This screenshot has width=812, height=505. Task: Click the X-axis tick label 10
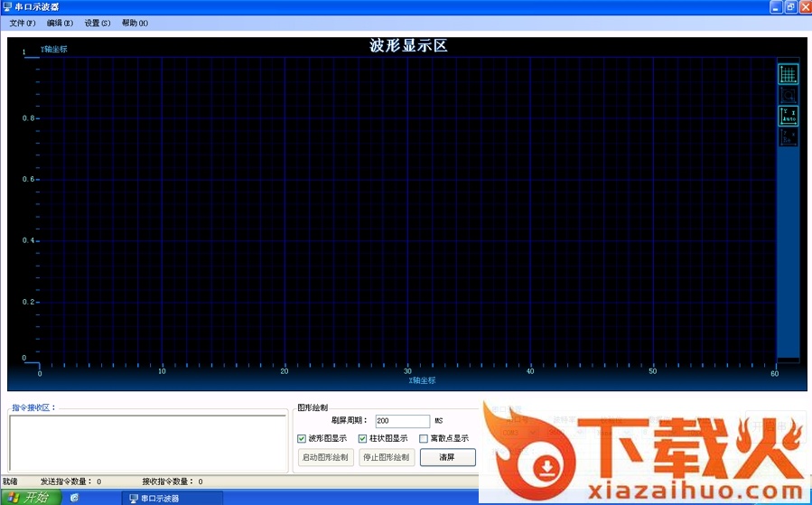(162, 371)
